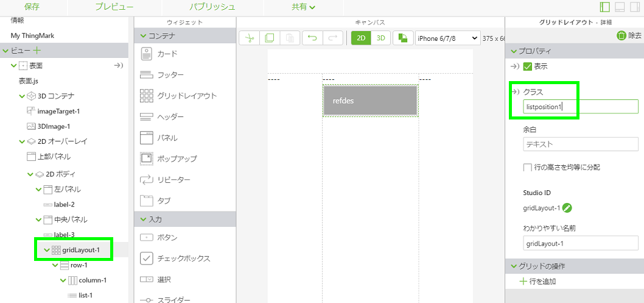This screenshot has height=303, width=644.
Task: Collapse the gridLayout-1 node
Action: point(46,250)
